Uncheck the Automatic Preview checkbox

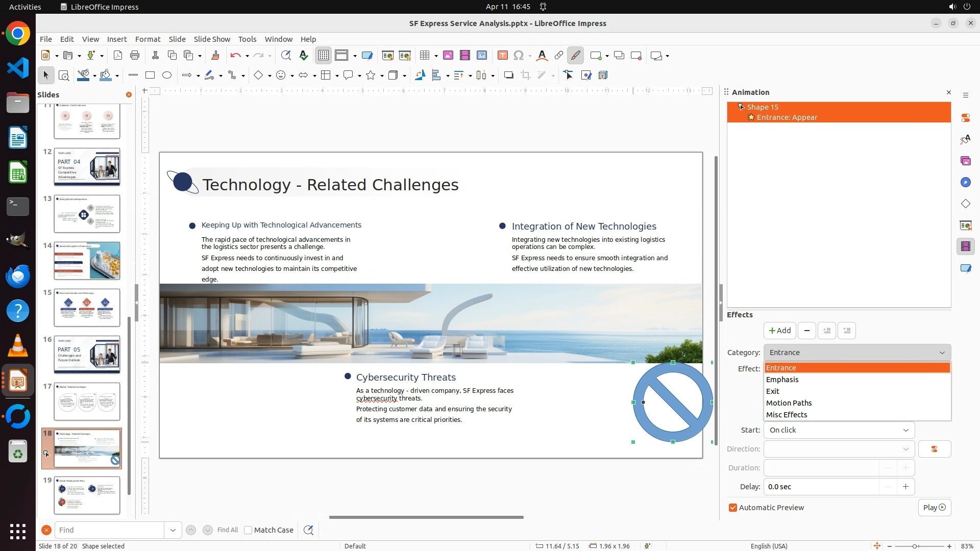point(733,508)
